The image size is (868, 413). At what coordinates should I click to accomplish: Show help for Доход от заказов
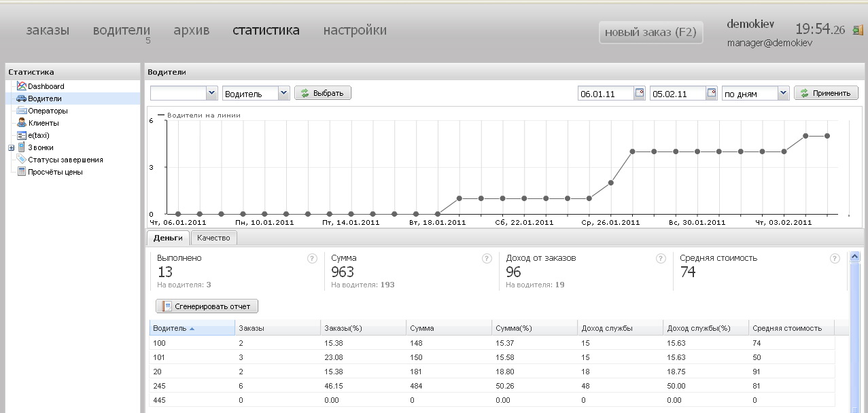[x=661, y=258]
